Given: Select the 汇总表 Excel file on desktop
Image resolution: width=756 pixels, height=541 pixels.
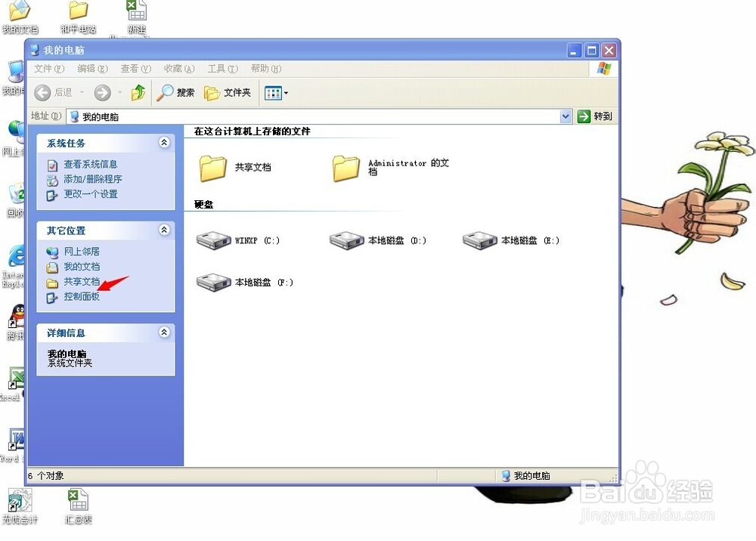Looking at the screenshot, I should click(x=78, y=506).
